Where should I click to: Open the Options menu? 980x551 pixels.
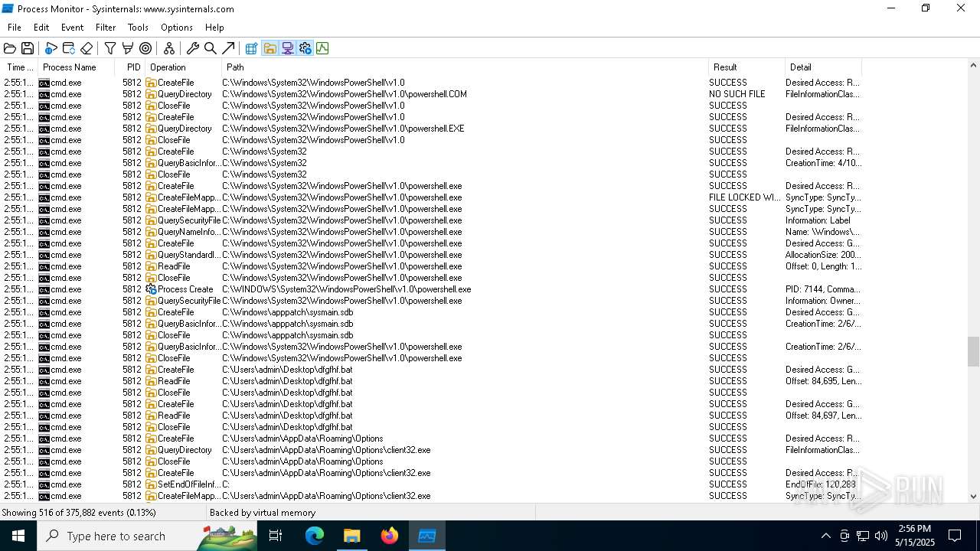click(x=177, y=28)
